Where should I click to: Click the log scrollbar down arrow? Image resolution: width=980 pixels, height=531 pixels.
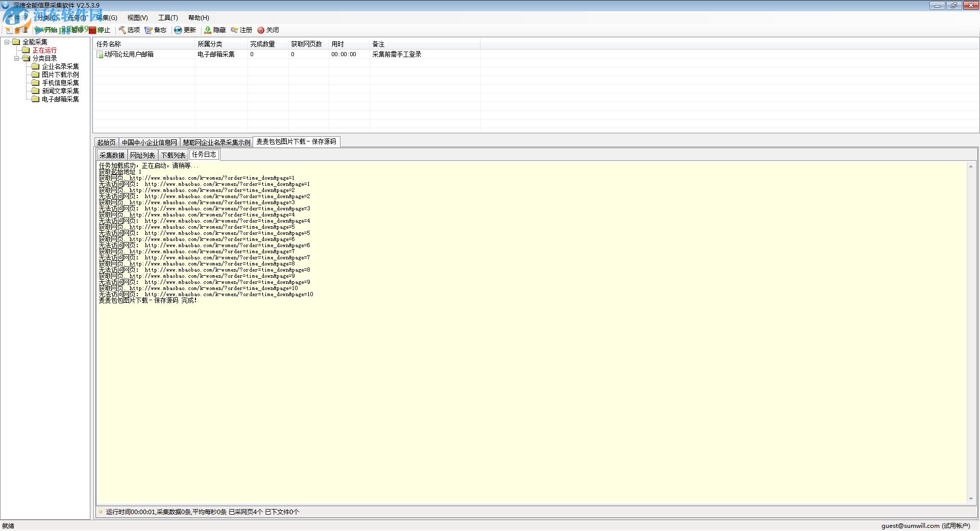(970, 499)
